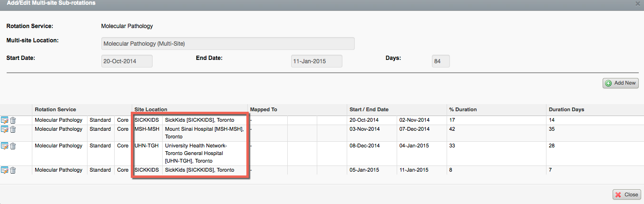Delete the UHN-TGH sub-rotation row
Image resolution: width=644 pixels, height=204 pixels.
pos(13,146)
